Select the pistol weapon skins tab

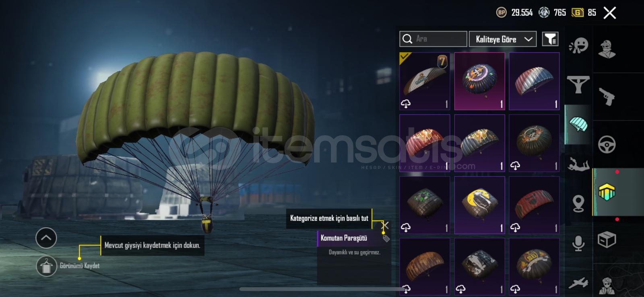tap(607, 97)
